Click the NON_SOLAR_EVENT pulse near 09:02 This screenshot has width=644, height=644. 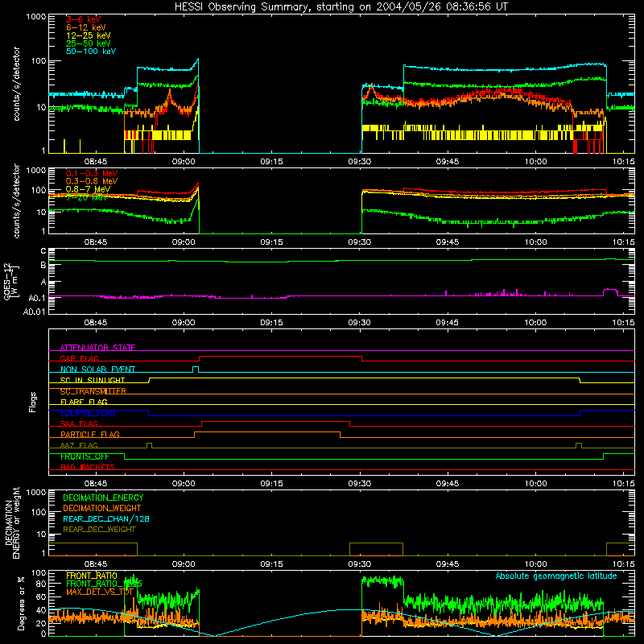coord(196,369)
